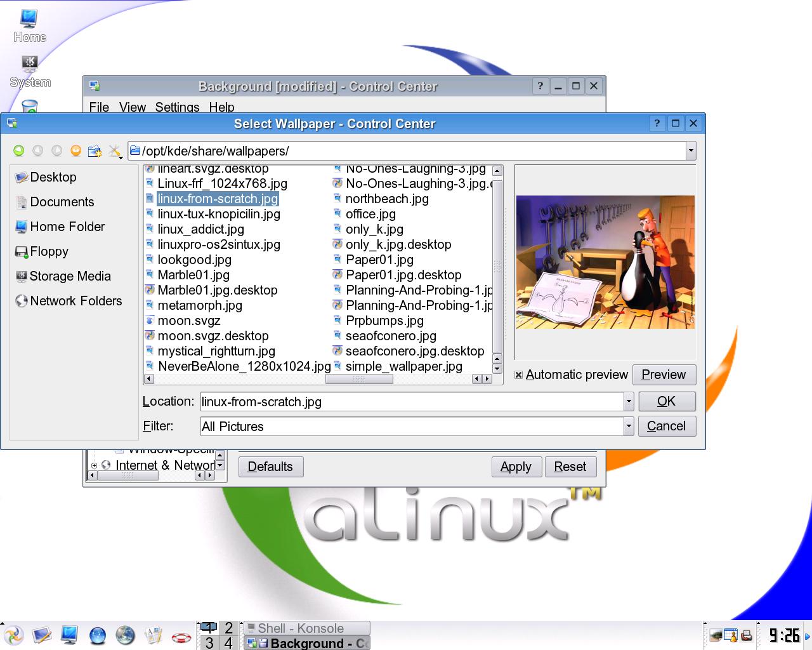This screenshot has height=650, width=812.
Task: Click the reminder calendar tray icon
Action: point(730,635)
